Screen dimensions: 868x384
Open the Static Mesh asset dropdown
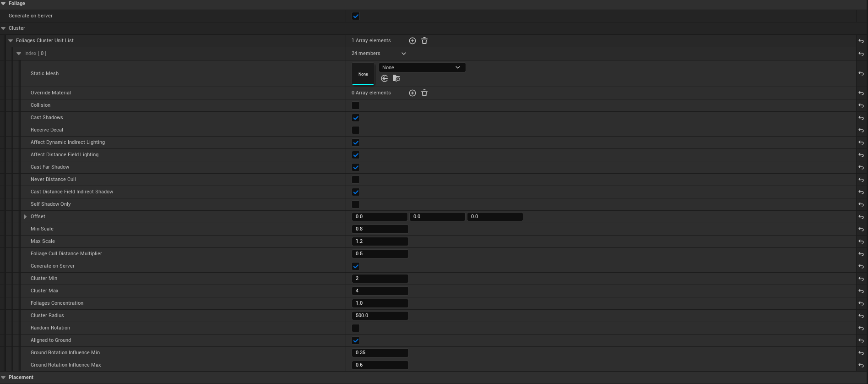coord(422,67)
